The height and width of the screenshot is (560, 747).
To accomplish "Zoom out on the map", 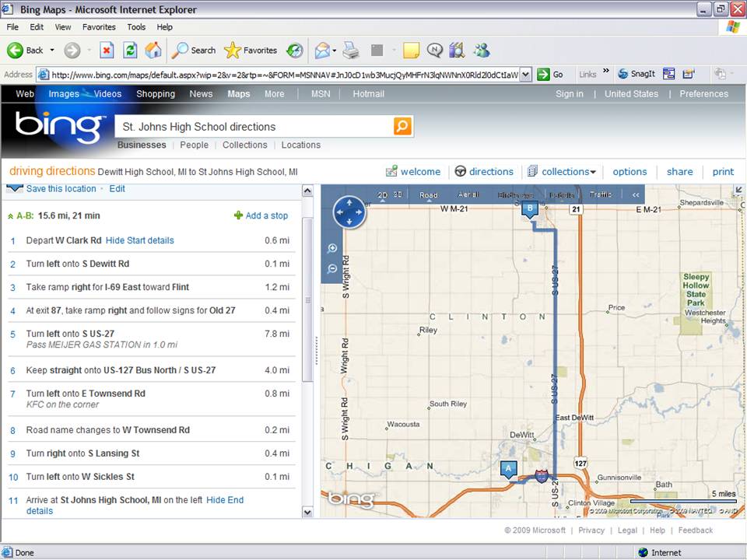I will click(x=332, y=269).
